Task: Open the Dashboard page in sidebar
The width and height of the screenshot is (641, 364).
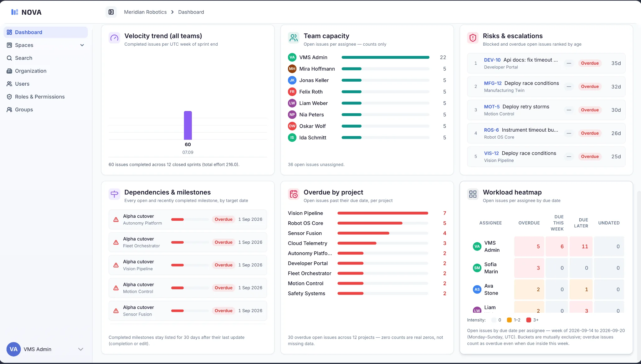Action: coord(46,32)
